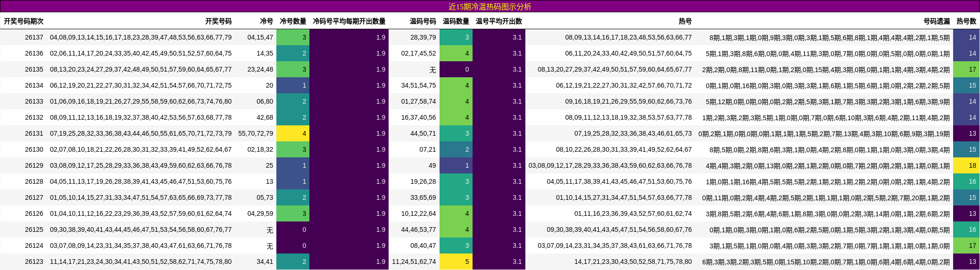Select period number 26137
Screen dimensions: 980x270
34,37
